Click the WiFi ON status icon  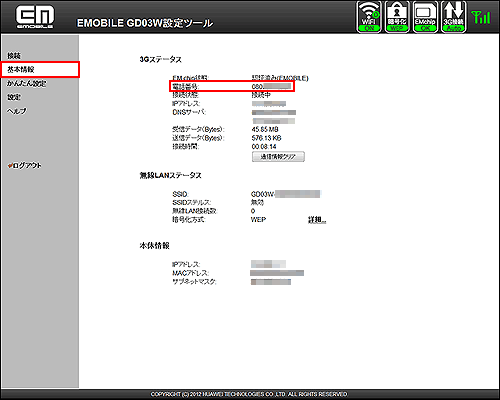point(369,17)
